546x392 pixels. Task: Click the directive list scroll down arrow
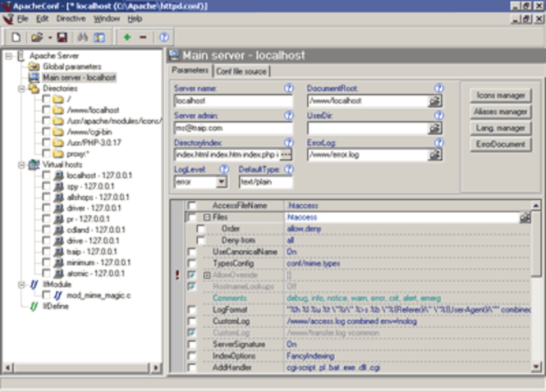pos(536,367)
